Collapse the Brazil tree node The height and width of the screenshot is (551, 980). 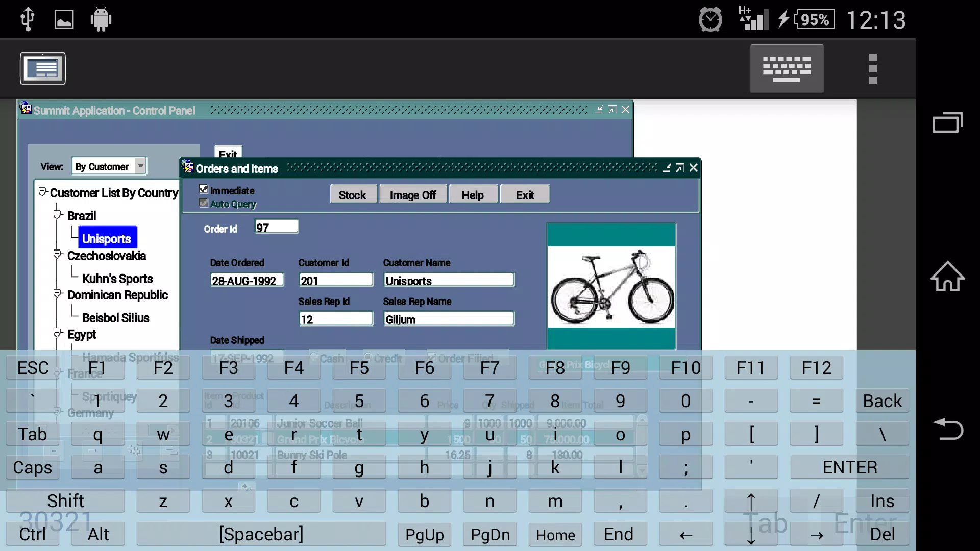coord(57,215)
